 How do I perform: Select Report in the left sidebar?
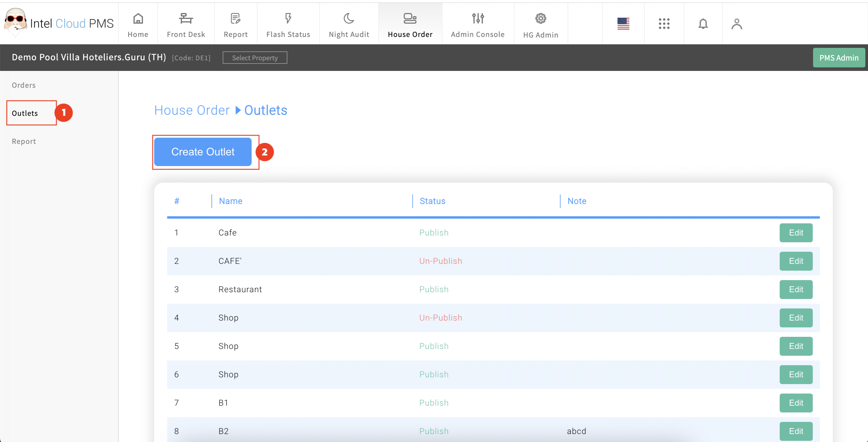click(24, 141)
